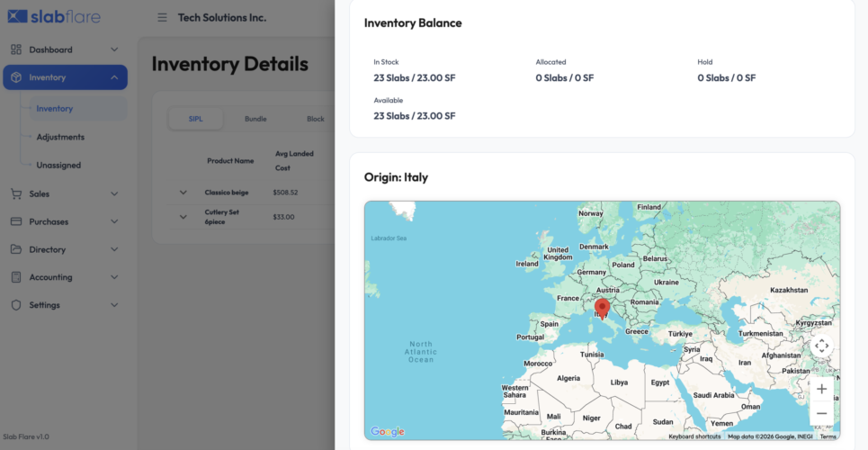The height and width of the screenshot is (450, 868).
Task: Zoom in on the map
Action: pyautogui.click(x=820, y=389)
